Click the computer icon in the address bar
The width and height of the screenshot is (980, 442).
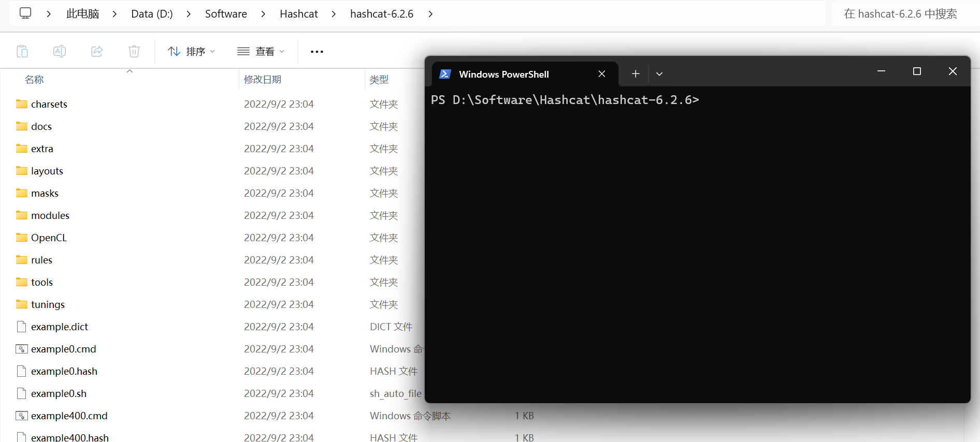click(25, 13)
